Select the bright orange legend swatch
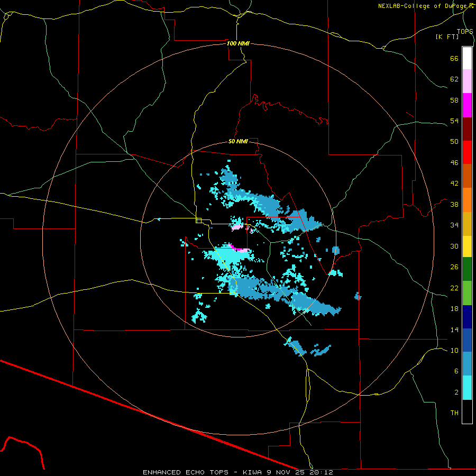476x476 pixels. (x=467, y=200)
